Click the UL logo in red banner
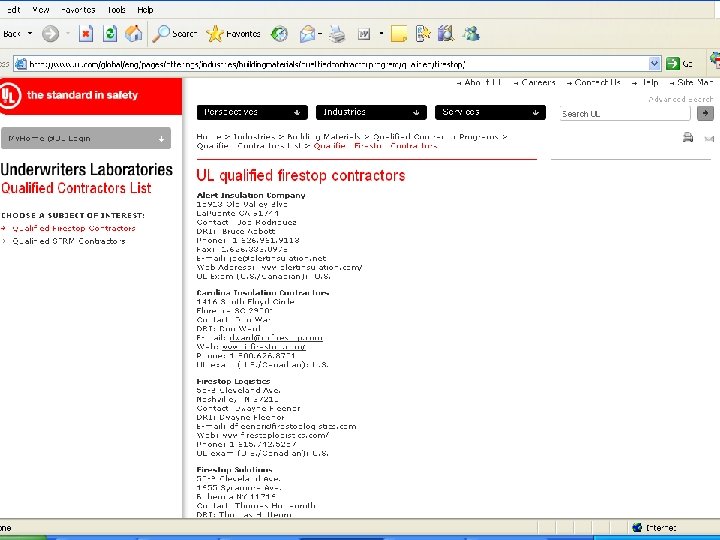 [x=10, y=96]
